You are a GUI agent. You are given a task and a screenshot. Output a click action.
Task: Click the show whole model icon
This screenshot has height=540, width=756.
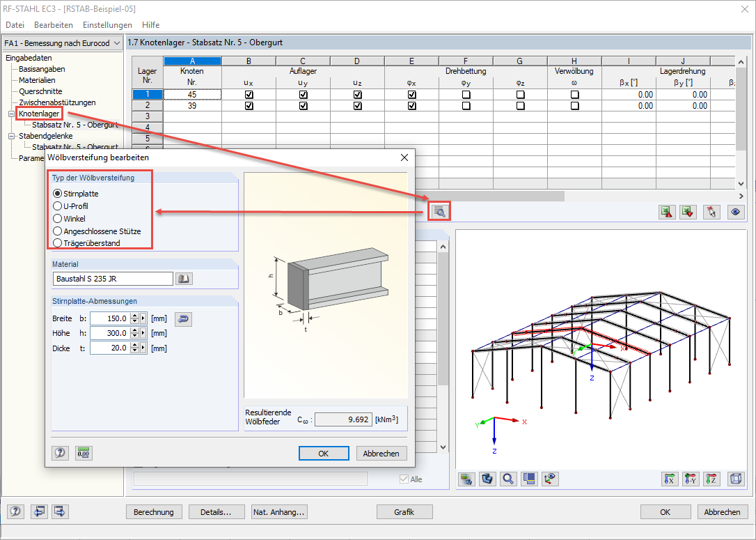[529, 479]
